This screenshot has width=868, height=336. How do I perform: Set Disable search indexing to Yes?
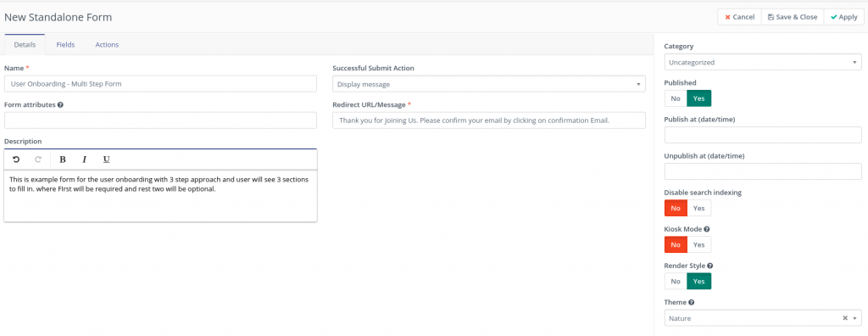point(699,208)
